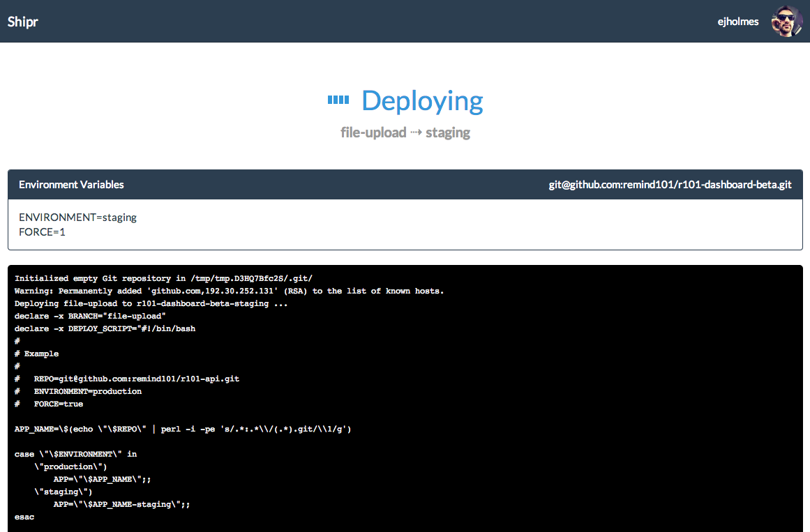
Task: Switch to the Shipr navbar brand tab
Action: pyautogui.click(x=22, y=22)
